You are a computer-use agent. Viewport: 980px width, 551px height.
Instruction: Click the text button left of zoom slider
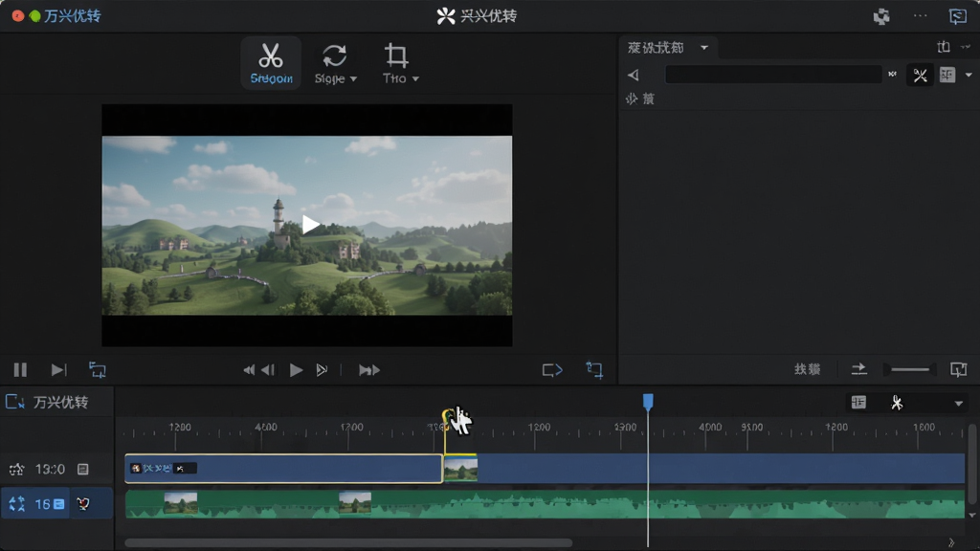point(807,369)
